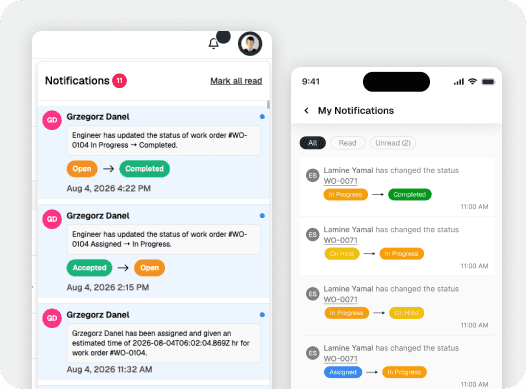The image size is (526, 389).
Task: Open message 'In Progress → Completed' for WO-0104
Action: 164,140
